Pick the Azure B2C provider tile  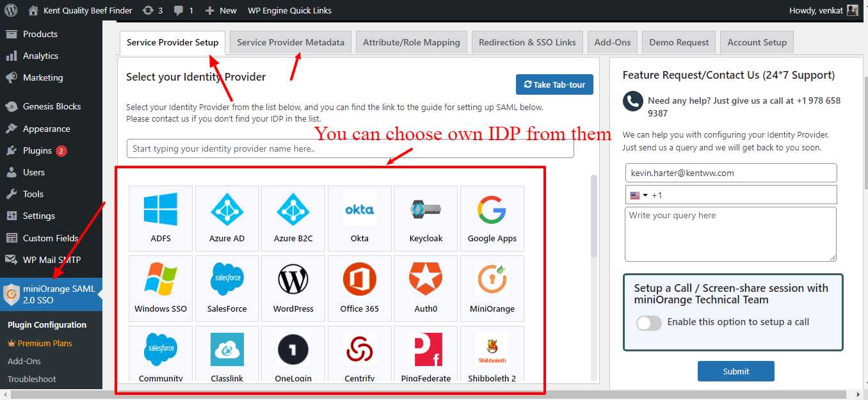click(x=293, y=218)
